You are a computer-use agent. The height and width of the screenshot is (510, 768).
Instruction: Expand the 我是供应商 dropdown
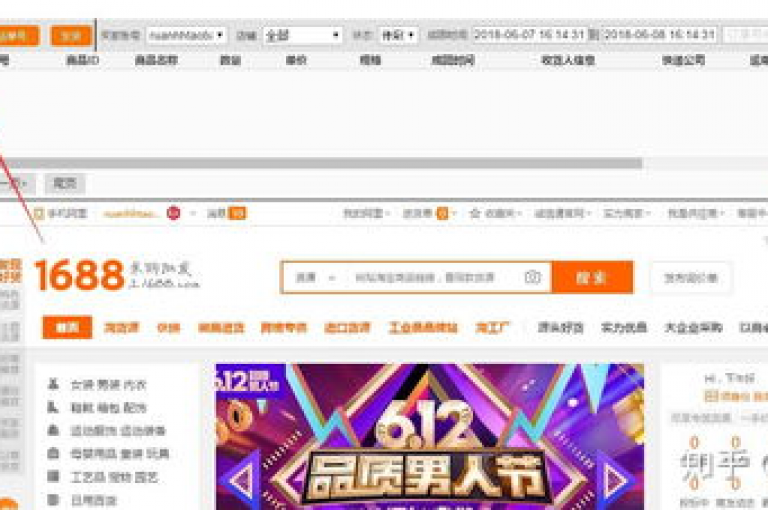(696, 213)
